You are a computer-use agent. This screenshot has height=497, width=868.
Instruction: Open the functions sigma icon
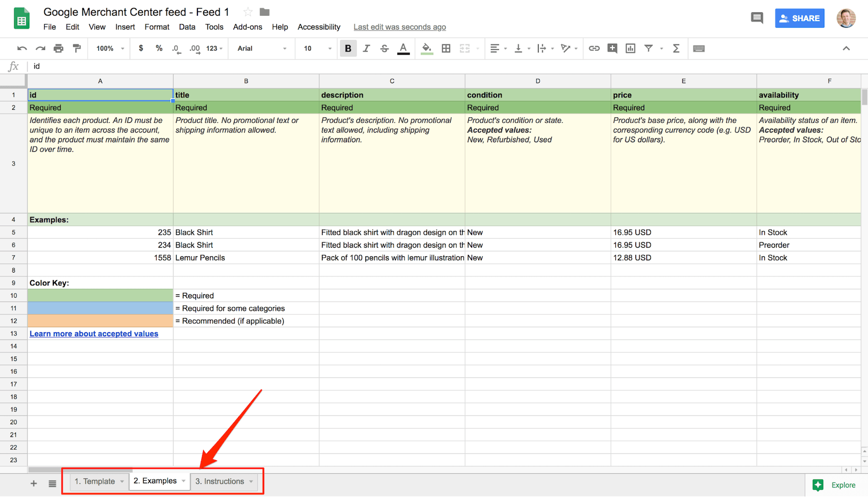click(676, 49)
